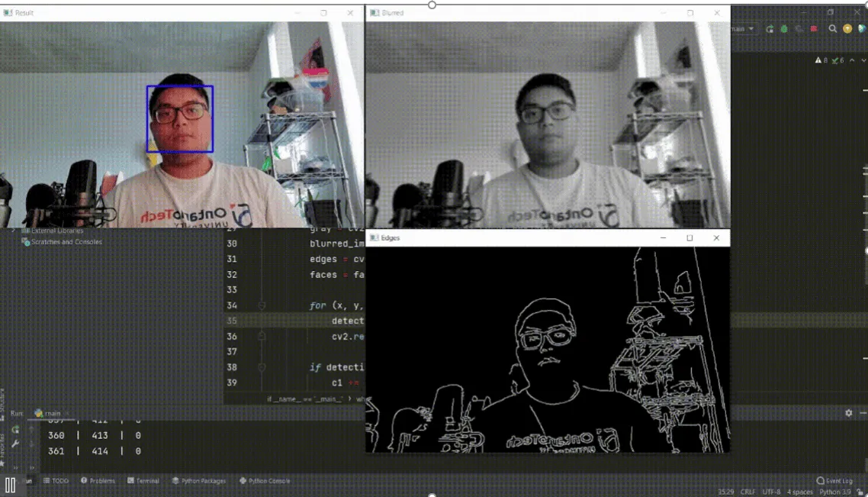Click the yellow update avatar icon
This screenshot has height=497, width=868.
click(847, 29)
